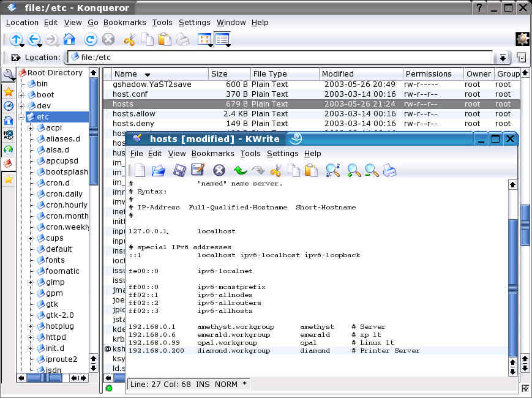The height and width of the screenshot is (398, 532).
Task: Click the Cut scissors in Konqueror toolbar
Action: tap(130, 40)
